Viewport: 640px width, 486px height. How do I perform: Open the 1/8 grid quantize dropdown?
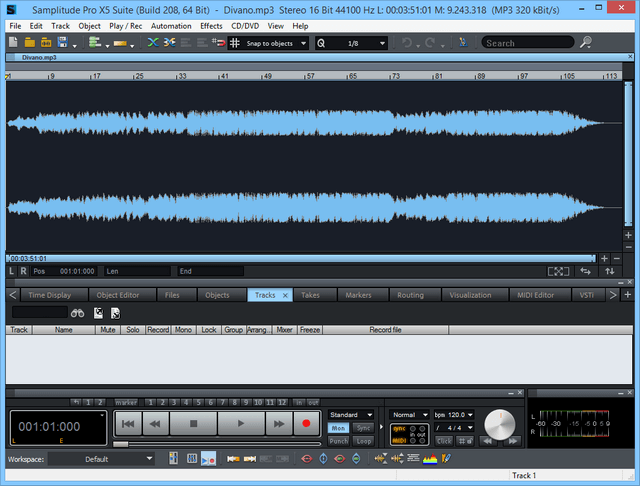point(382,43)
